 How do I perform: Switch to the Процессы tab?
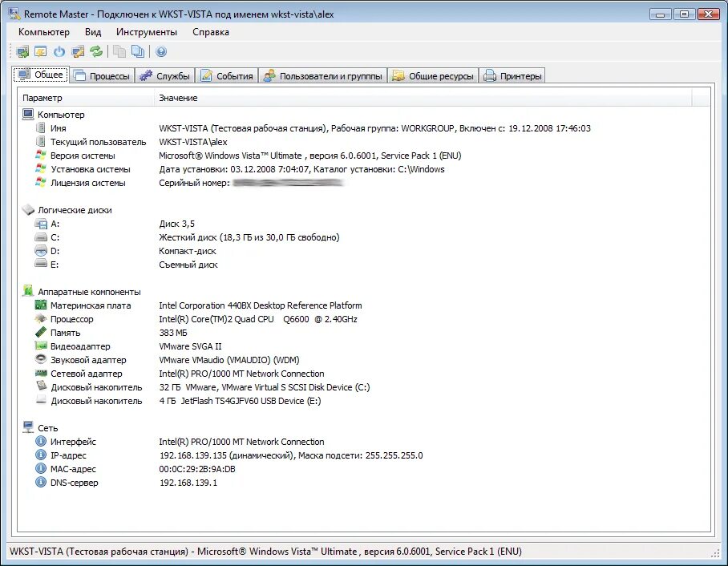[x=102, y=75]
